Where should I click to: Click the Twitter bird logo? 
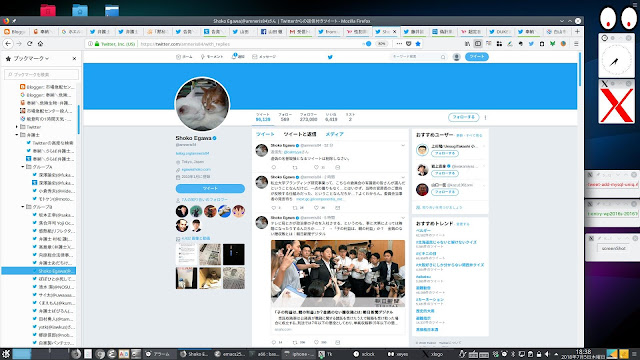click(330, 57)
